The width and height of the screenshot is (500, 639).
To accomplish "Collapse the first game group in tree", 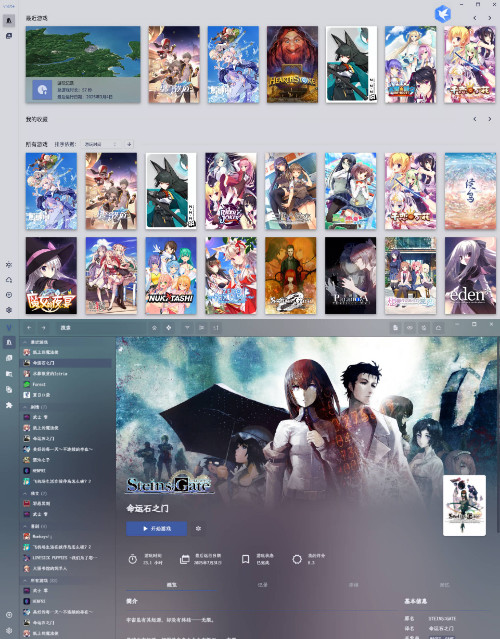I will [25, 342].
